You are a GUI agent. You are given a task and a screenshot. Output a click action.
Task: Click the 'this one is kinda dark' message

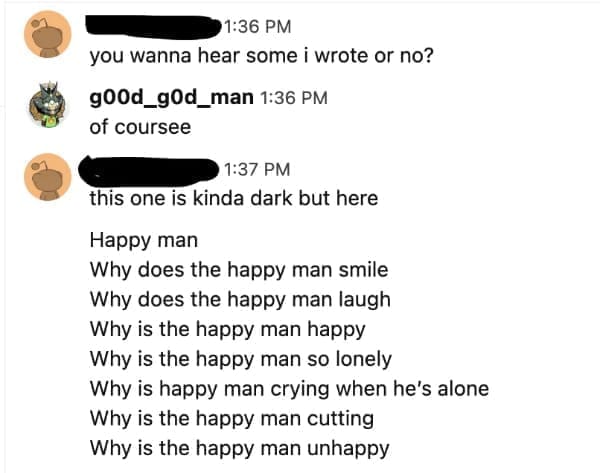point(233,198)
